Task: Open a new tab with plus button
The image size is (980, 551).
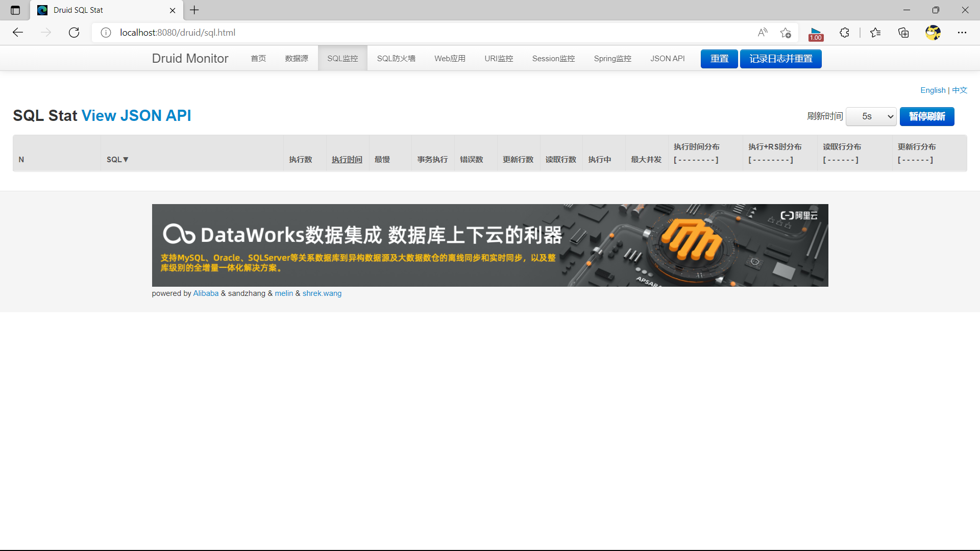Action: [x=194, y=10]
